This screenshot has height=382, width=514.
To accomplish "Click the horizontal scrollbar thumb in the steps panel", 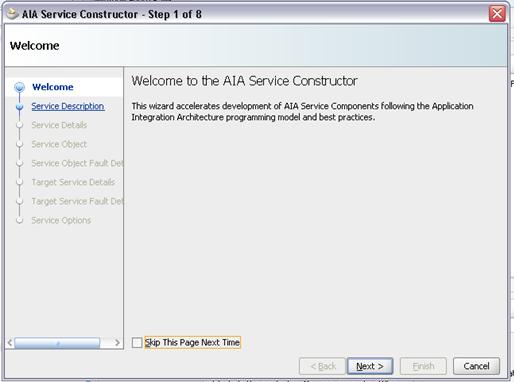I will [57, 343].
